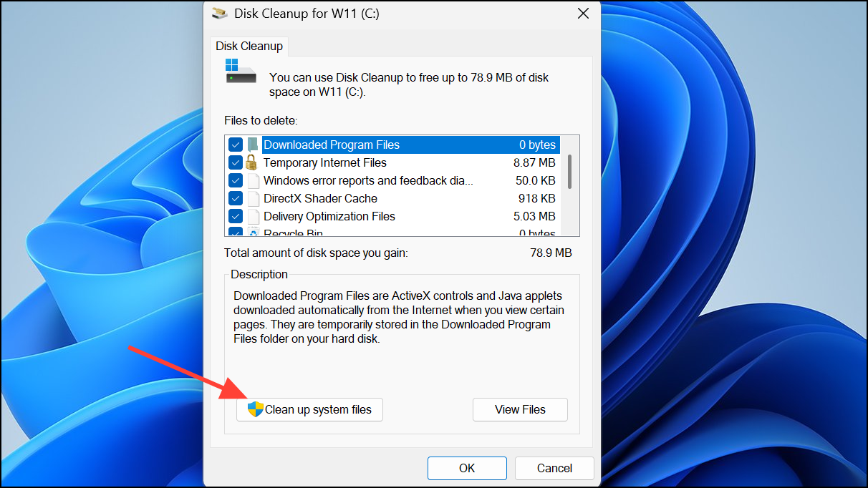Image resolution: width=868 pixels, height=488 pixels.
Task: Click the padlock icon for Temporary Internet Files
Action: (252, 162)
